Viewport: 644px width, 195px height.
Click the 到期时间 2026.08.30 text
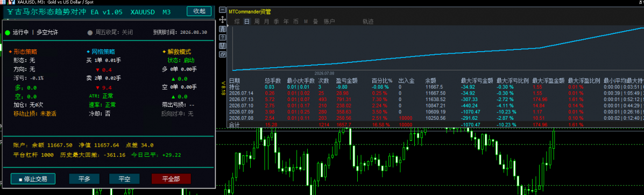click(x=180, y=32)
